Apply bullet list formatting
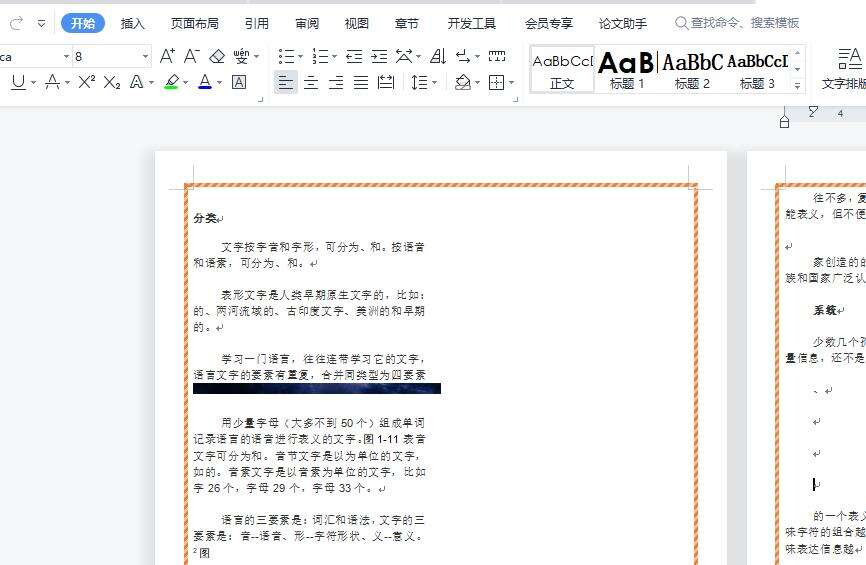The height and width of the screenshot is (565, 866). click(287, 56)
